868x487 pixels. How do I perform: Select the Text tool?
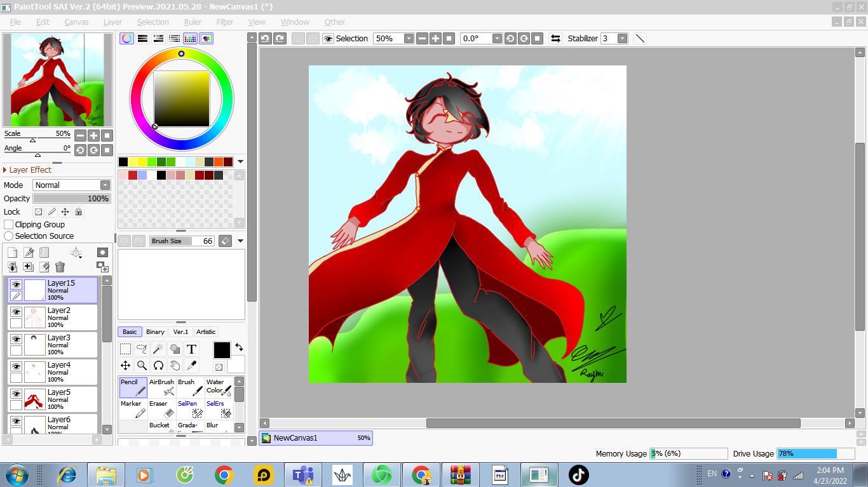191,349
